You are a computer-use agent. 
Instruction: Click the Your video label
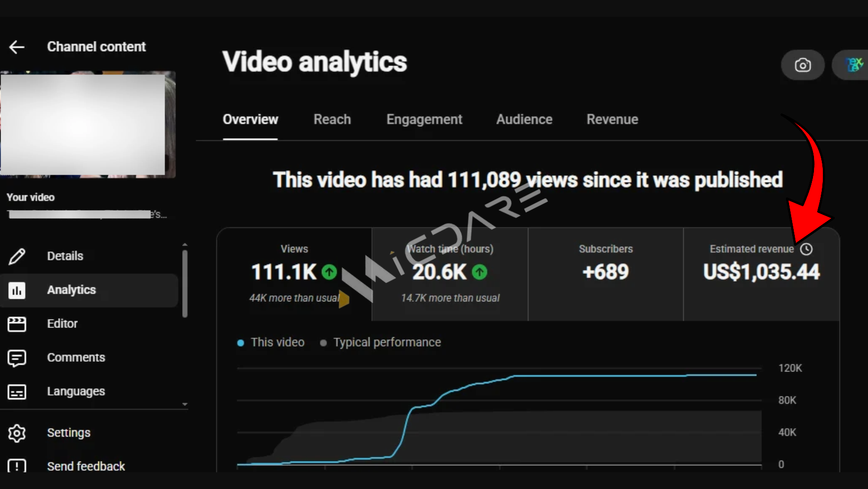point(31,197)
